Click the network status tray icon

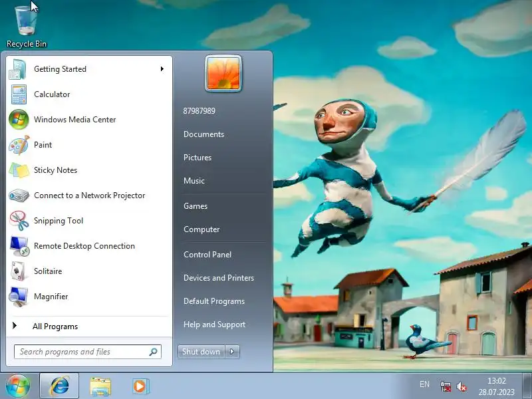445,386
